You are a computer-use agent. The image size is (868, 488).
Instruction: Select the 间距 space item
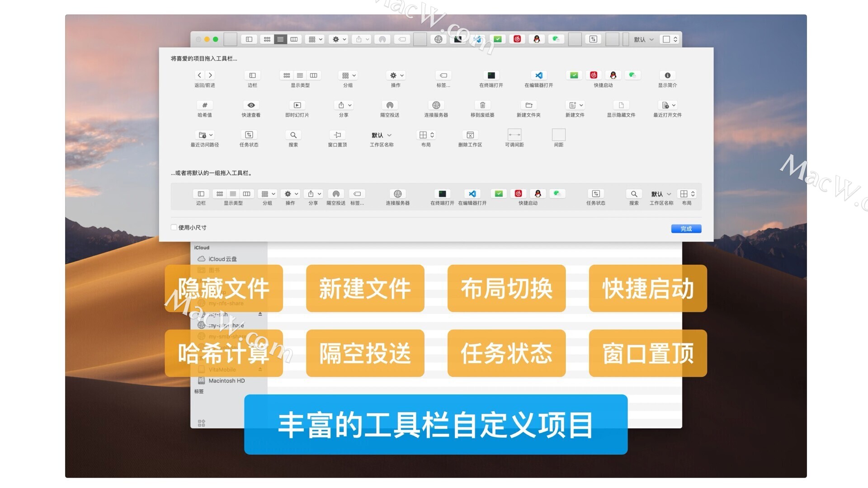559,135
